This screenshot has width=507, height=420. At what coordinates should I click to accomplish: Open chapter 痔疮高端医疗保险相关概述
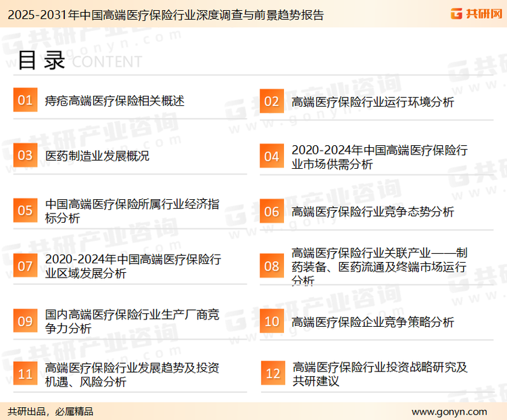115,101
